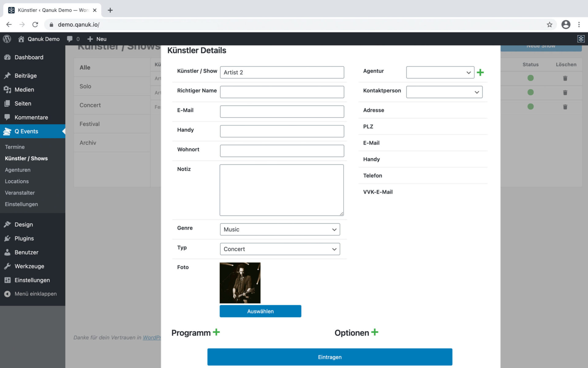
Task: Open the Typ dropdown showing Concert
Action: point(280,249)
